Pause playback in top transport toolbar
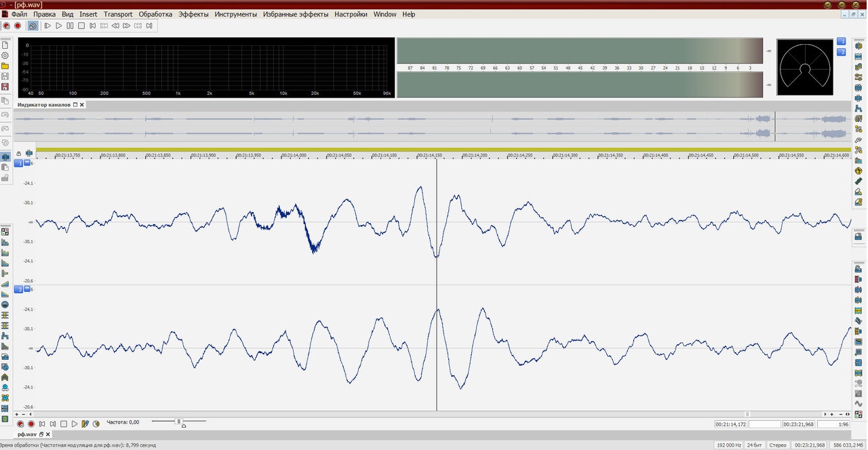This screenshot has width=868, height=450. (70, 26)
